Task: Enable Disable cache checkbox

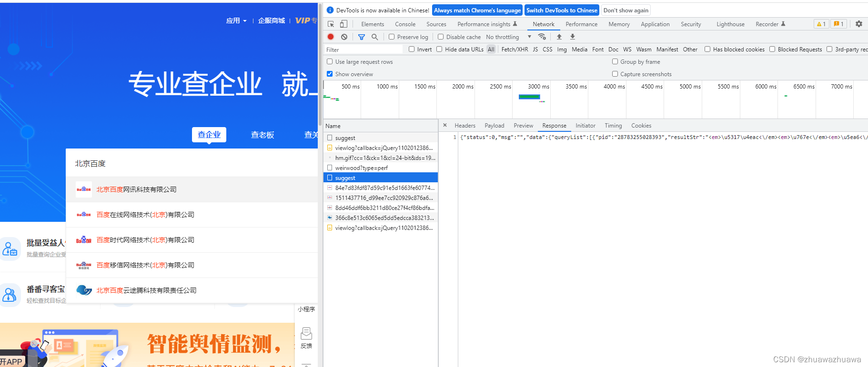Action: 441,37
